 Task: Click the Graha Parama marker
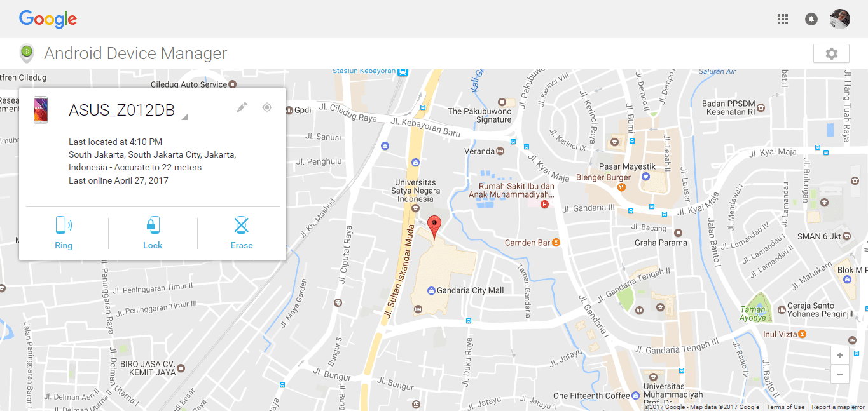678,233
